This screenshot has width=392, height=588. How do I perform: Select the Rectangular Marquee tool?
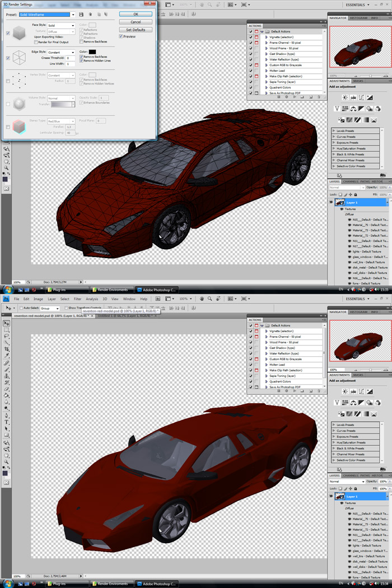pos(6,330)
